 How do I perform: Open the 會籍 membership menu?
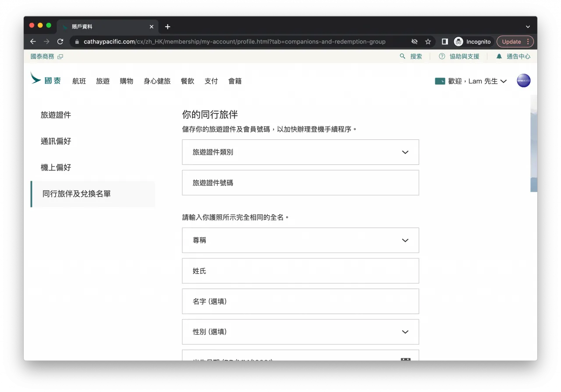point(235,81)
